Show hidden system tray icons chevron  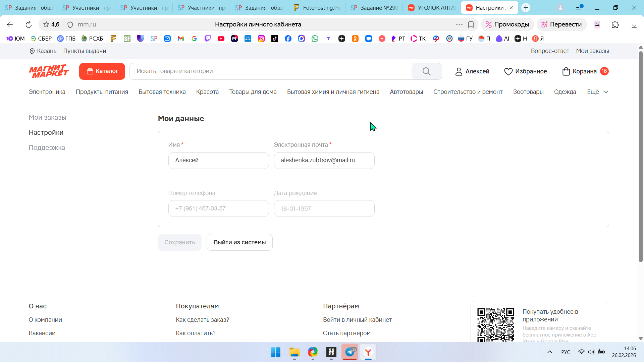click(549, 352)
